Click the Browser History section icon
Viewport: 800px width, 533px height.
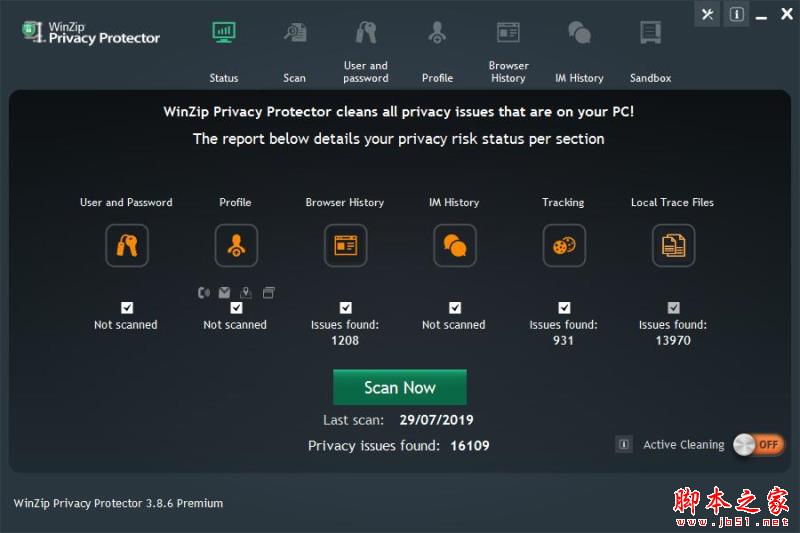(345, 245)
